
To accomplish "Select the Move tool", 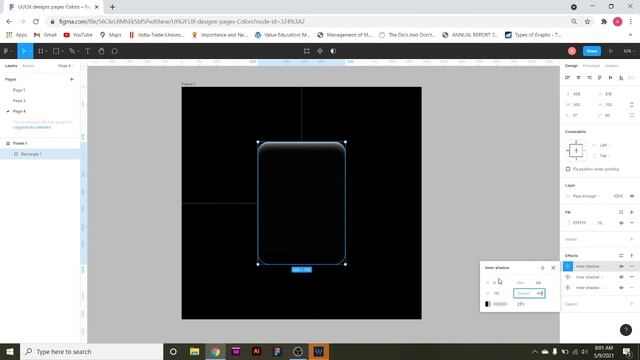I will (x=24, y=51).
